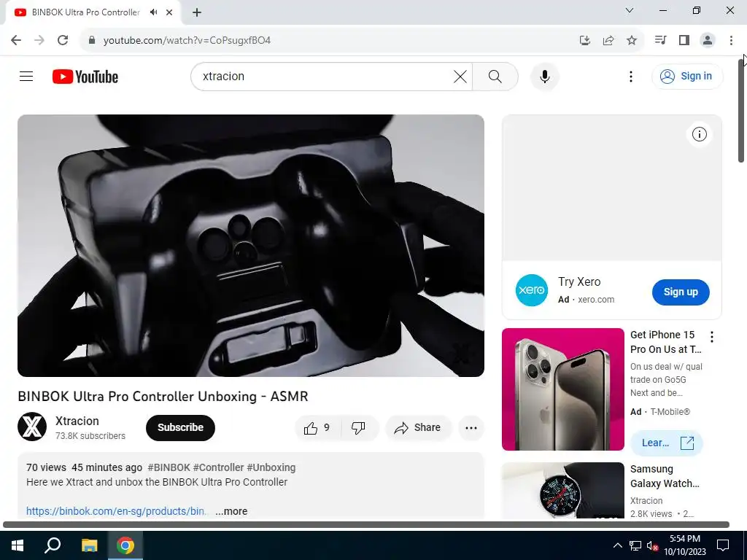Open the Xero logo in ad
The image size is (747, 560).
(531, 290)
